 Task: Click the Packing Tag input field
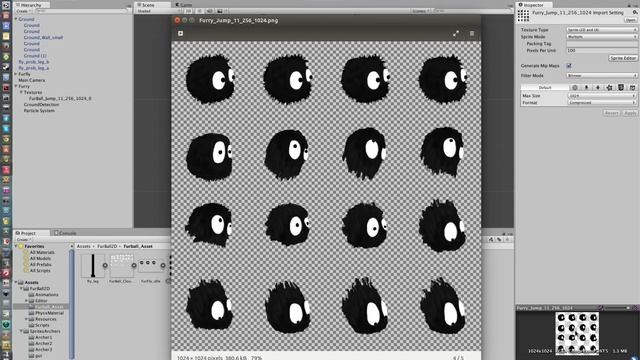click(602, 44)
